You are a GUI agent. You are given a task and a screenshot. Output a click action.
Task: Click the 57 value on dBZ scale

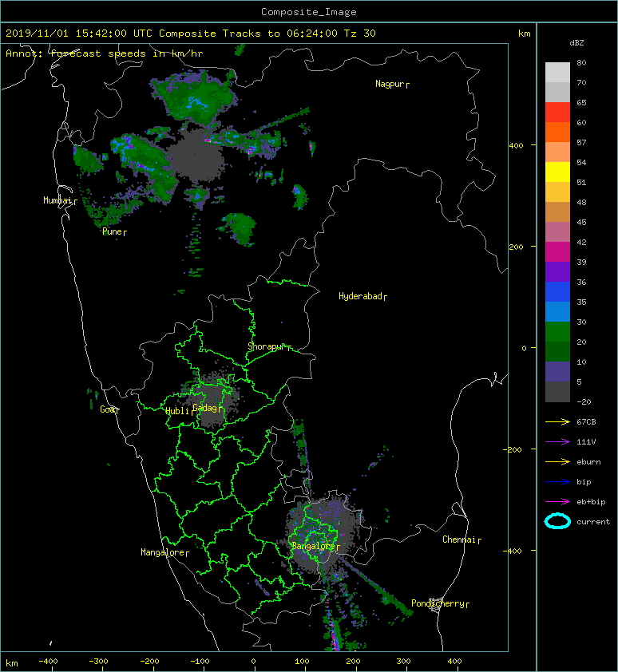click(581, 142)
